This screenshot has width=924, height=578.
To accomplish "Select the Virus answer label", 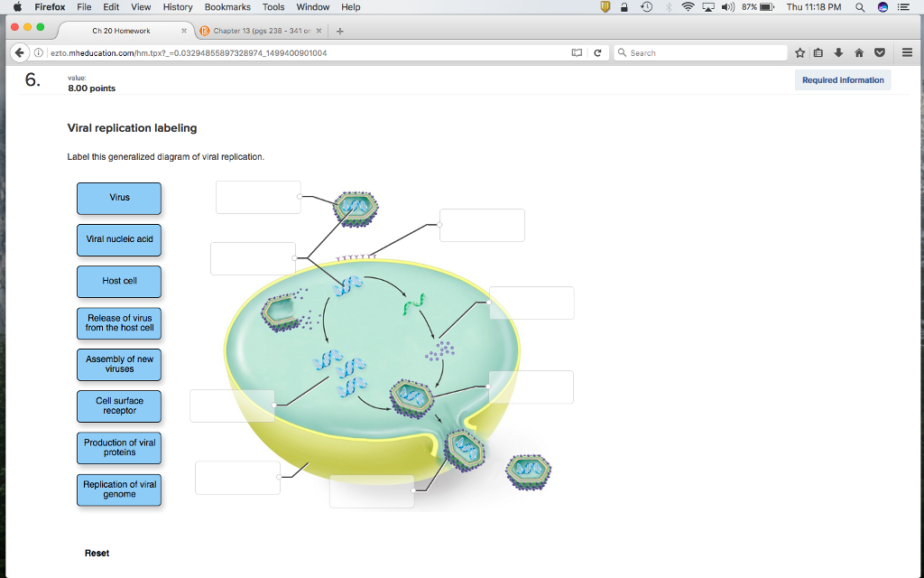I will click(x=118, y=199).
